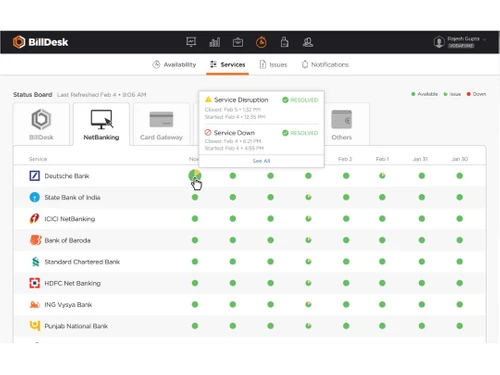
Task: Click Punjab National Bank status dot for Feb 1
Action: pos(382,326)
